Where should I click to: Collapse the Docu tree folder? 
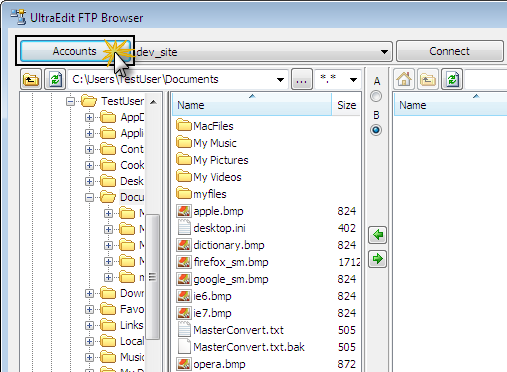[89, 197]
